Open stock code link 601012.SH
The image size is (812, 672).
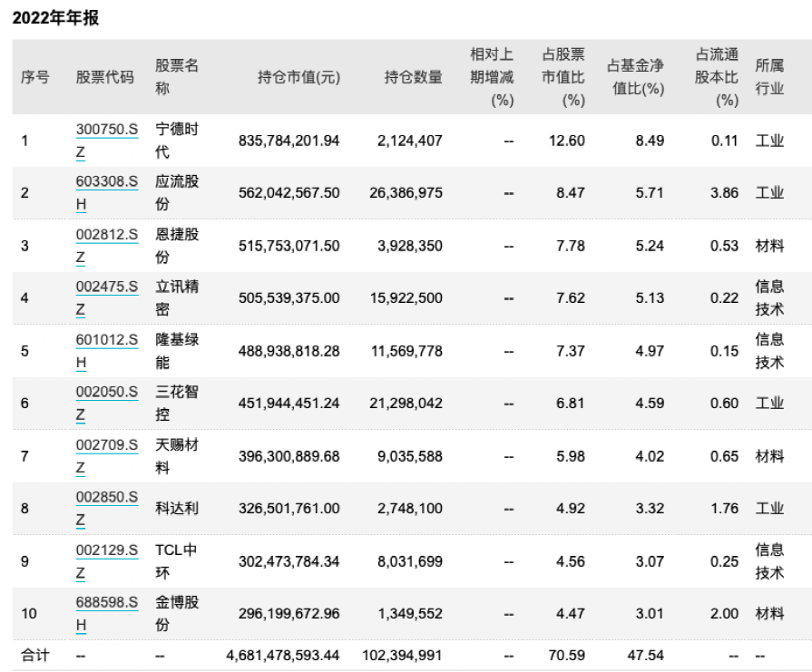click(x=107, y=351)
